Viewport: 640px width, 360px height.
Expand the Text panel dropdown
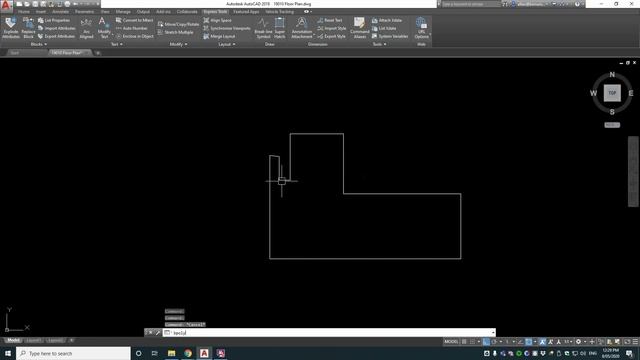tap(117, 44)
